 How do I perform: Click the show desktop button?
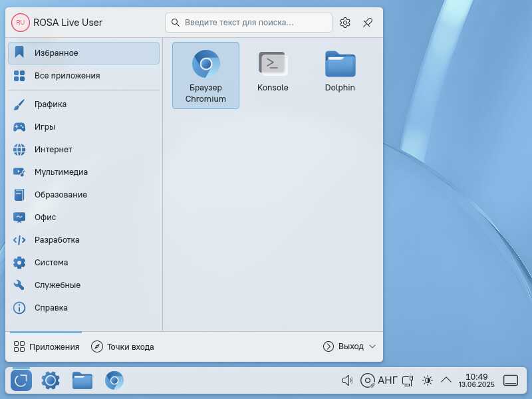tap(511, 380)
